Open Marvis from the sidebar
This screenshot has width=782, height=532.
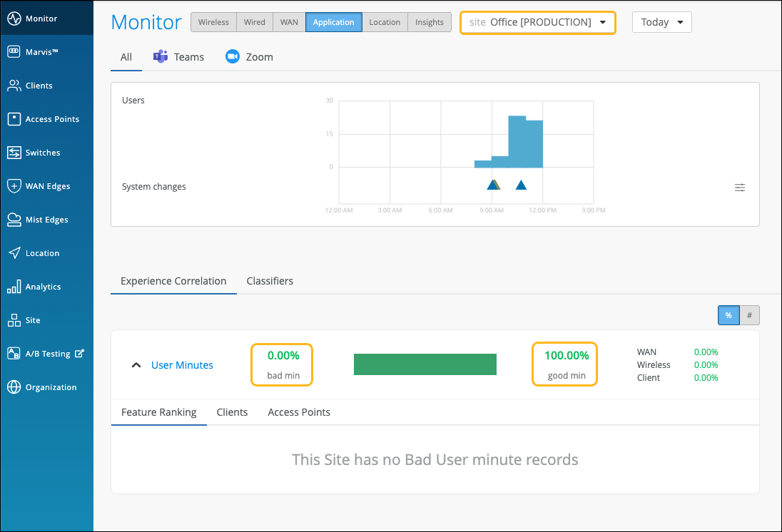46,52
